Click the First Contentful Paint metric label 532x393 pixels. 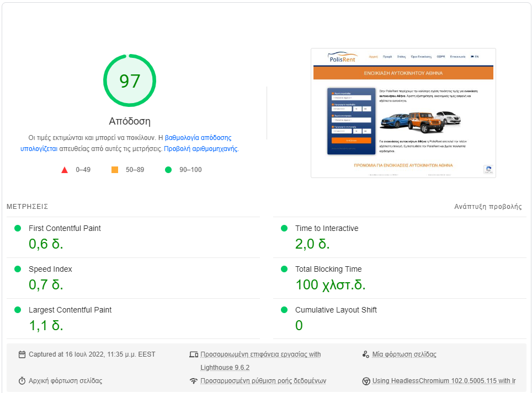(65, 228)
